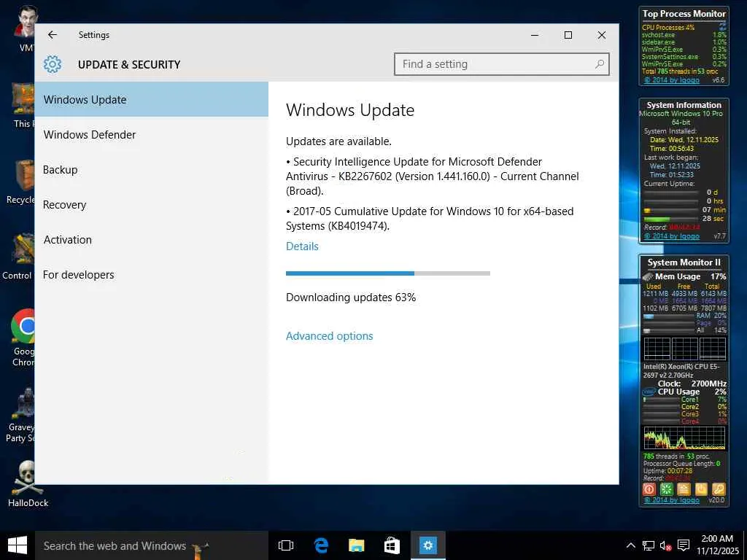The image size is (747, 560).
Task: Click SystemSettings.exe in Top Process Monitor
Action: (670, 57)
